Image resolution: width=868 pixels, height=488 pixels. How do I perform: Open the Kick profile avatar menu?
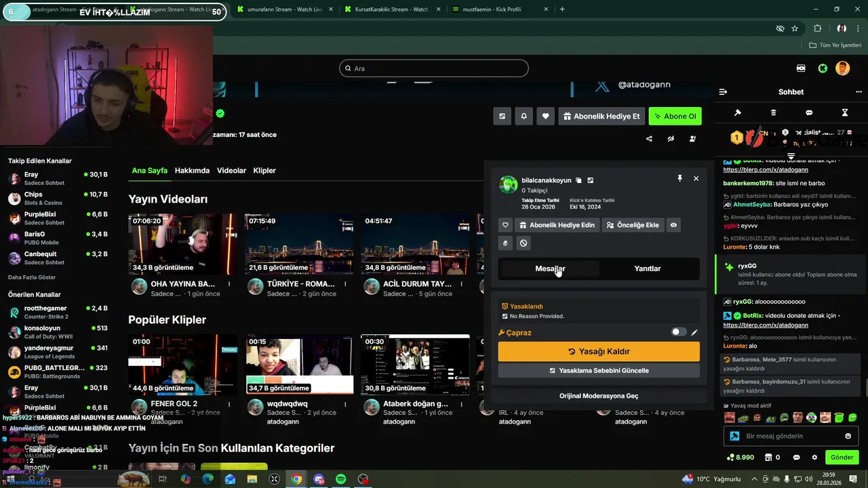(x=842, y=68)
